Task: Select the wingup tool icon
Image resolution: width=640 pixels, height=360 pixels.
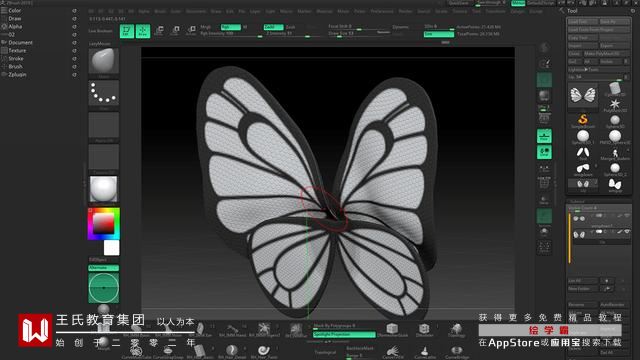Action: click(615, 184)
